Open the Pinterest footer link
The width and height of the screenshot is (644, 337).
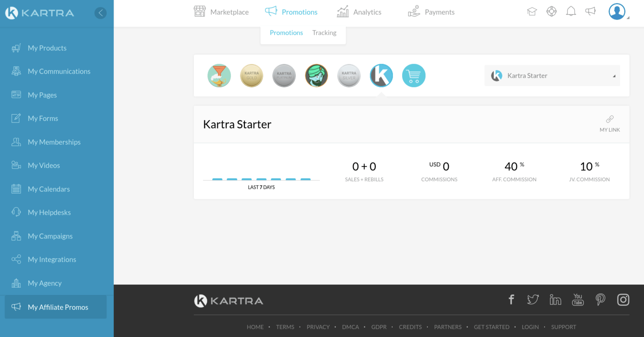600,299
